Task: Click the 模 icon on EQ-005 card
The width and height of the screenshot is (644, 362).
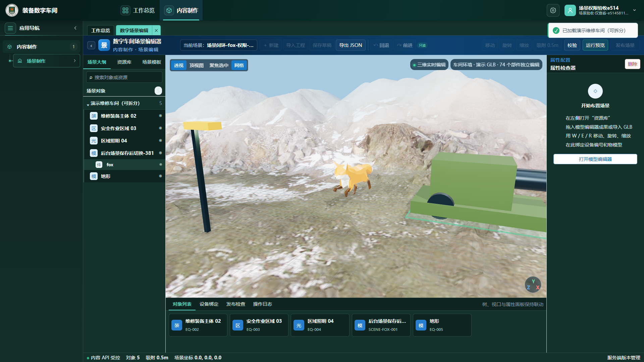Action: (421, 325)
